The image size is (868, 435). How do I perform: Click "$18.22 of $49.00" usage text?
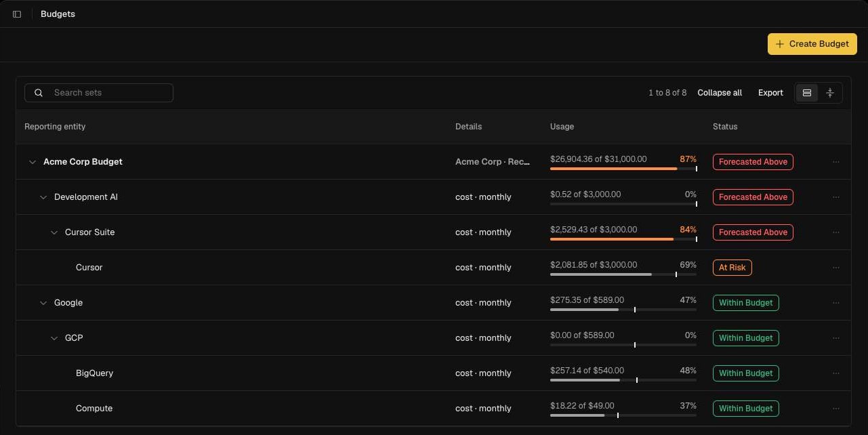[583, 406]
